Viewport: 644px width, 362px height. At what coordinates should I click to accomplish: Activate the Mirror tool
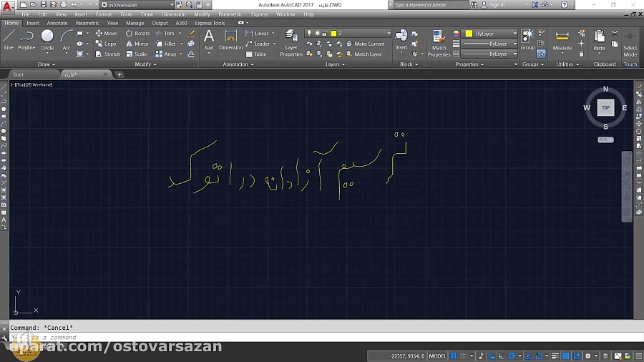point(137,44)
